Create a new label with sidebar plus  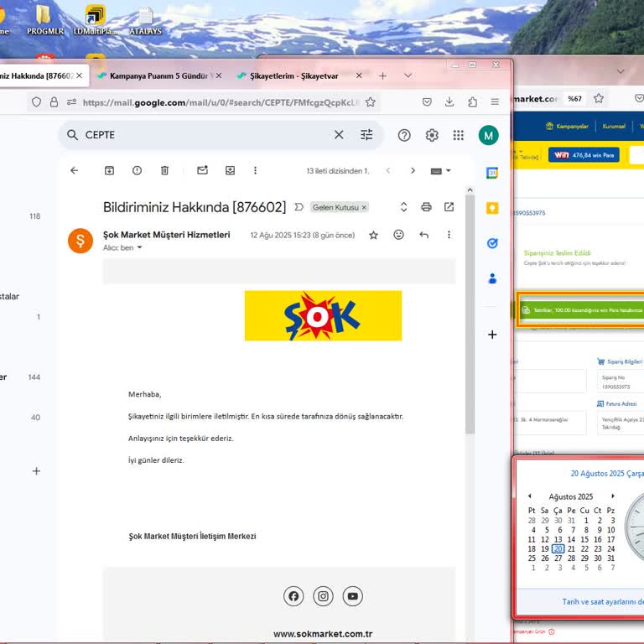(36, 471)
